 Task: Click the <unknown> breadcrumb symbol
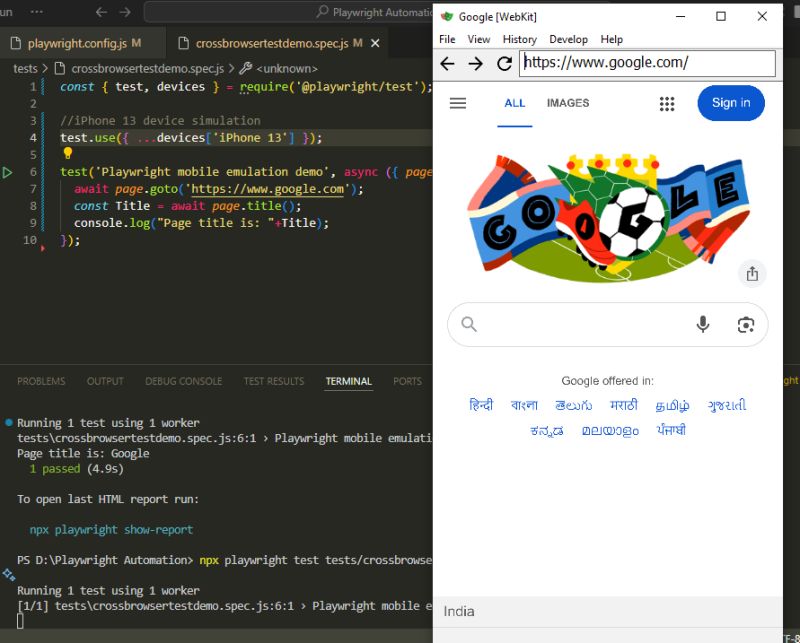(x=287, y=68)
